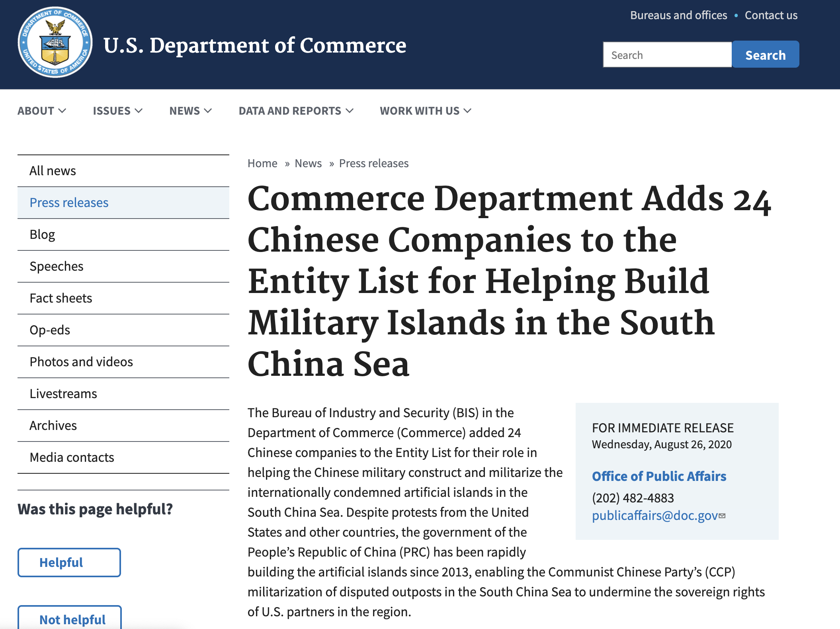Click the Department of Commerce seal logo
This screenshot has width=840, height=629.
pos(55,42)
